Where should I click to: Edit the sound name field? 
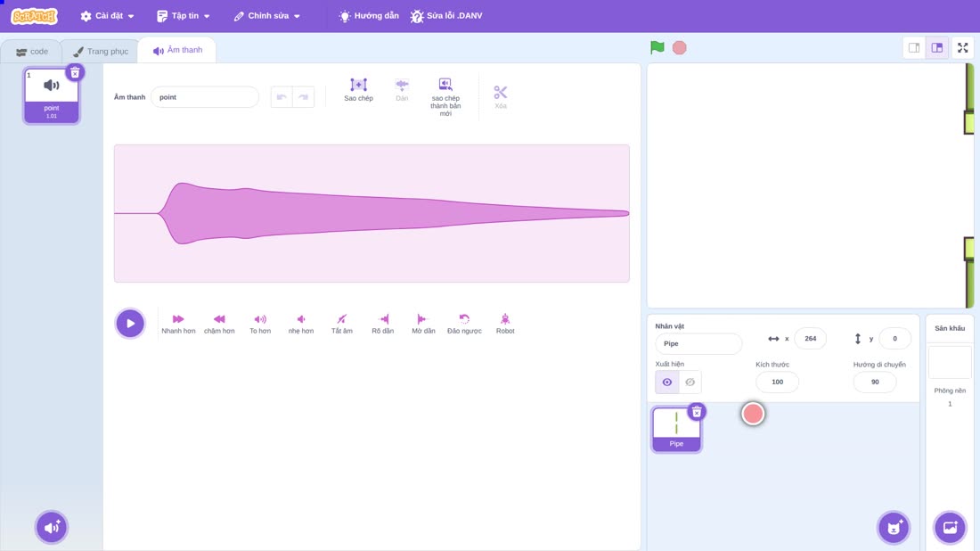point(204,97)
